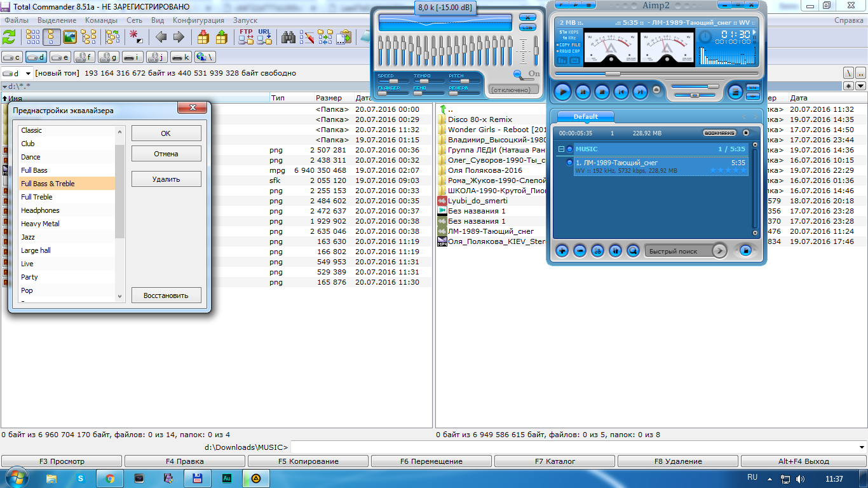Viewport: 868px width, 488px height.
Task: Collapse the MUSIC group in playlist
Action: pos(561,149)
